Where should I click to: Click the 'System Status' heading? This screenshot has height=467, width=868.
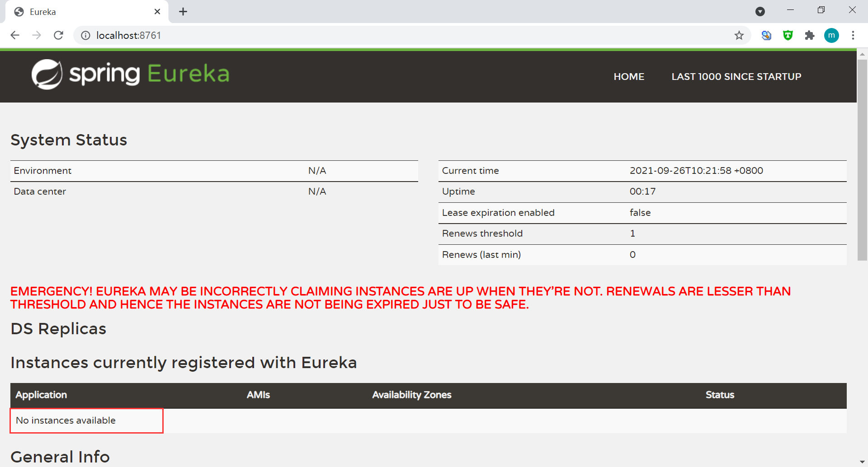pyautogui.click(x=69, y=140)
